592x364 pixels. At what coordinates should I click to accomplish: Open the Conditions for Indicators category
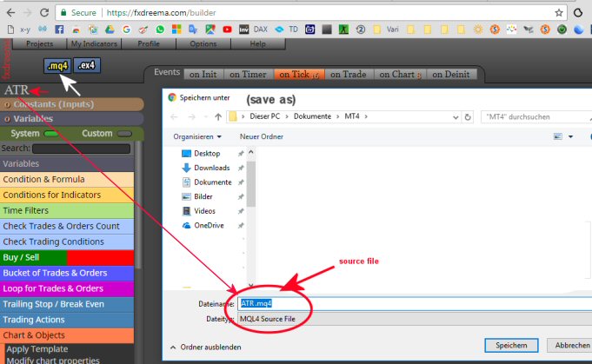(67, 195)
